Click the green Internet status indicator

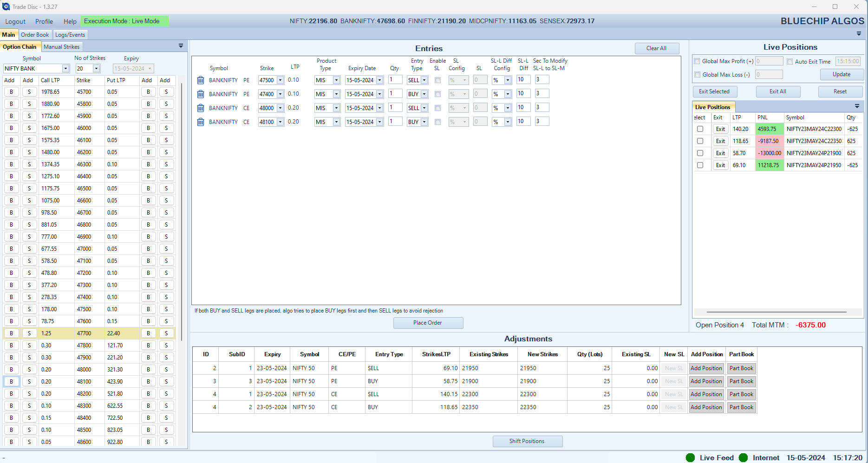[x=743, y=457]
